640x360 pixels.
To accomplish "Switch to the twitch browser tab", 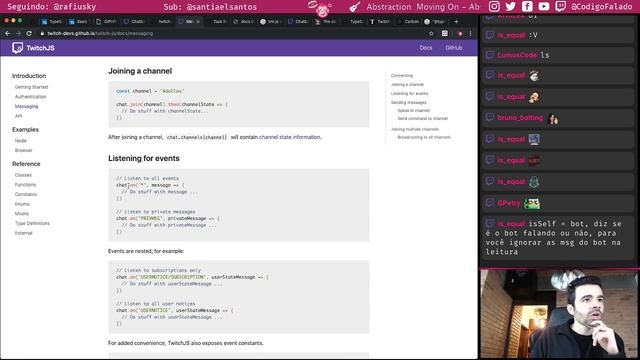I will (x=162, y=22).
